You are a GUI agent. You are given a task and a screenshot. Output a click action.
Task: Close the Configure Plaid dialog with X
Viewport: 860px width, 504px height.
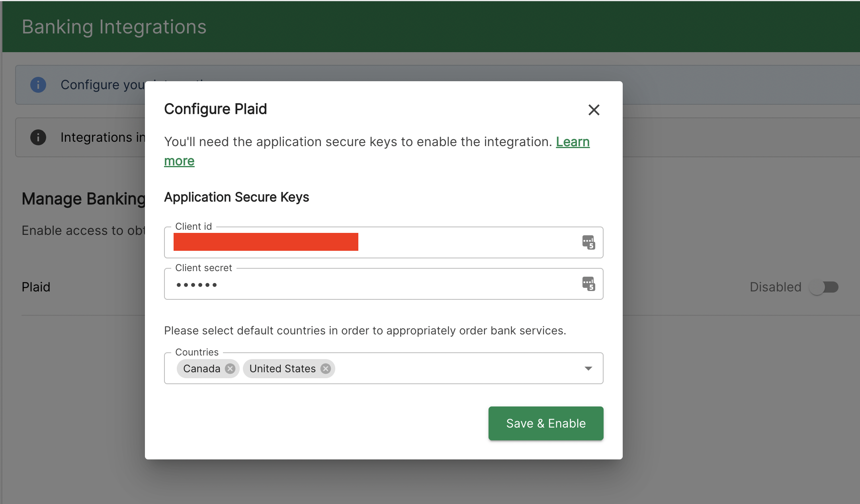coord(594,110)
